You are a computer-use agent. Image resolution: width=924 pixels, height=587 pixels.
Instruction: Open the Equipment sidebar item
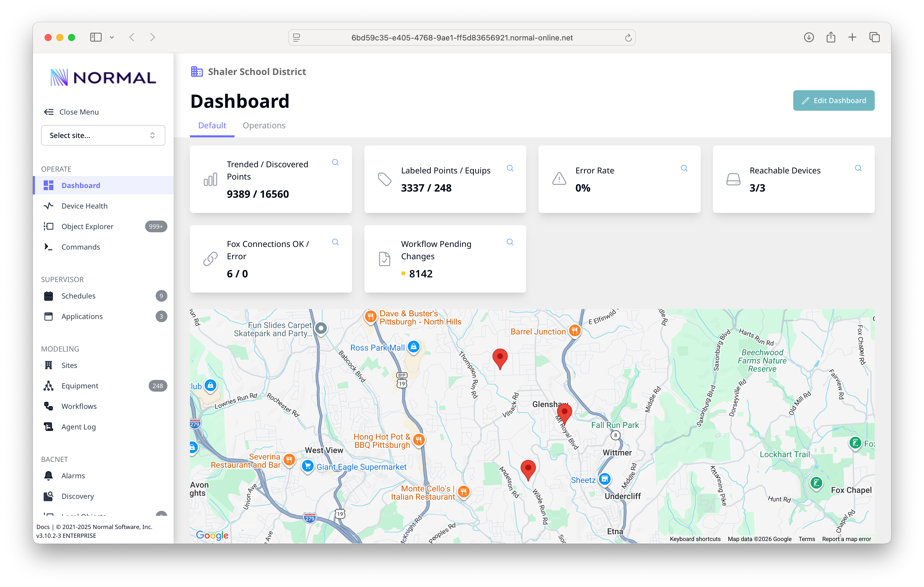[x=80, y=386]
